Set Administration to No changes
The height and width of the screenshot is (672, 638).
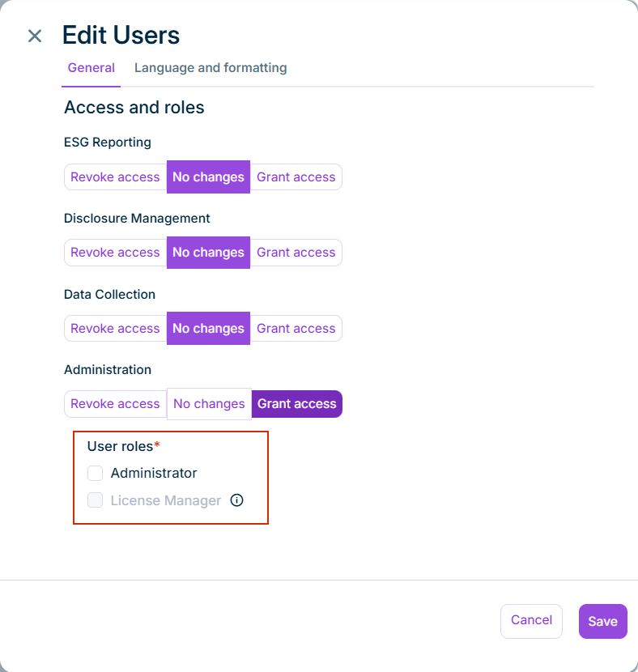click(x=209, y=404)
